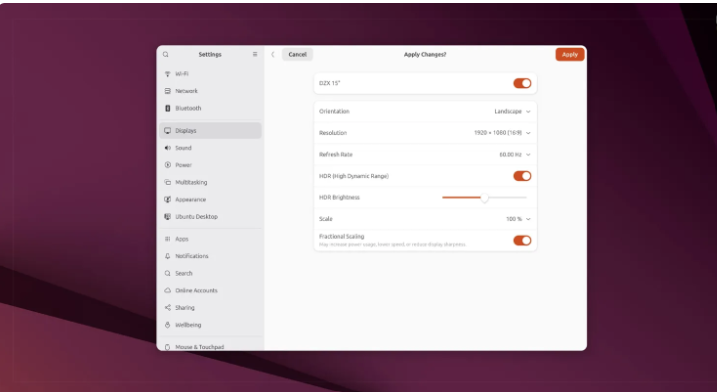The height and width of the screenshot is (392, 717).
Task: Open the Appearance label in the sidebar
Action: [x=191, y=199]
